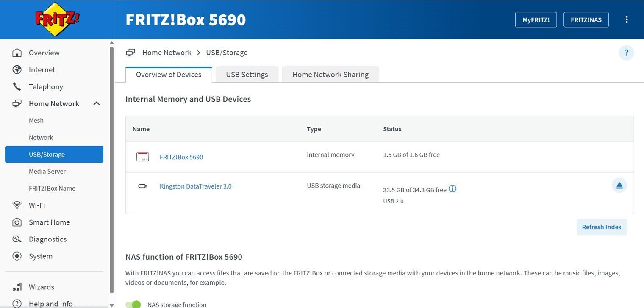Click the Smart Home icon in sidebar
This screenshot has width=644, height=308.
(x=17, y=222)
